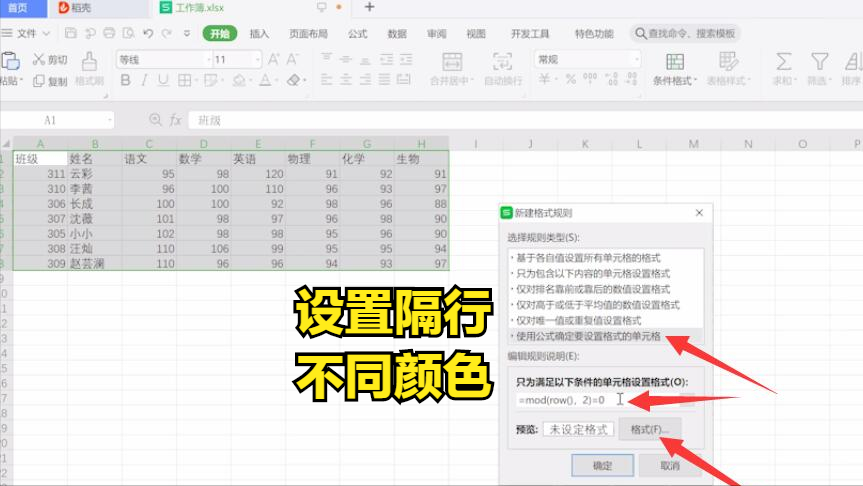Expand the number format dropdown 常规
The width and height of the screenshot is (863, 486).
587,59
